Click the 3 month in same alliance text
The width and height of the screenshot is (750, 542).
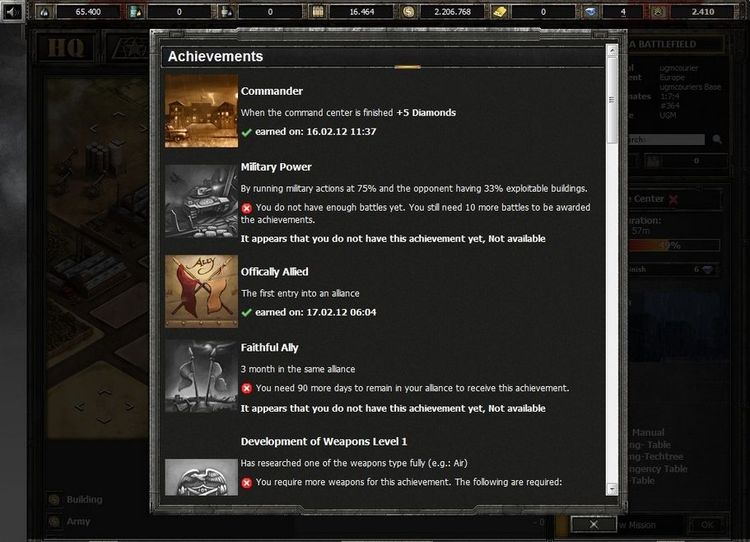tap(298, 369)
